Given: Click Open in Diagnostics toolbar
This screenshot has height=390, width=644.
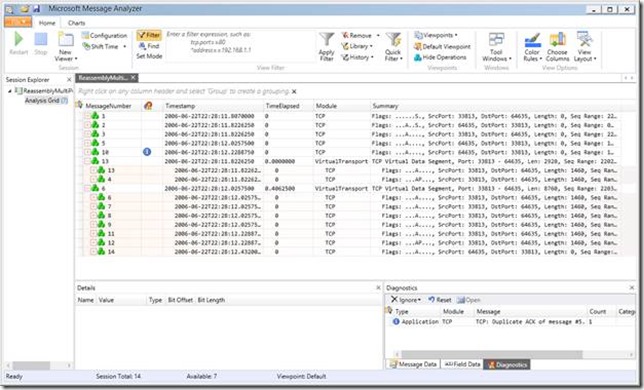Looking at the screenshot, I should pos(469,300).
